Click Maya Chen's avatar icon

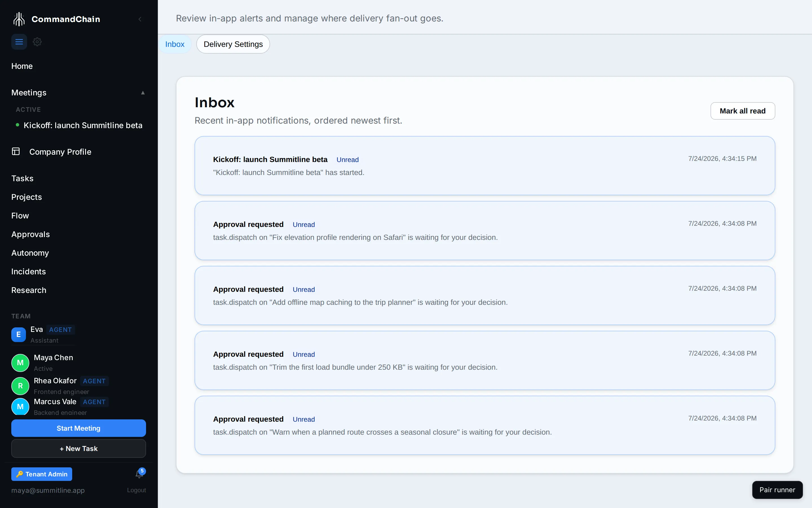pos(20,363)
